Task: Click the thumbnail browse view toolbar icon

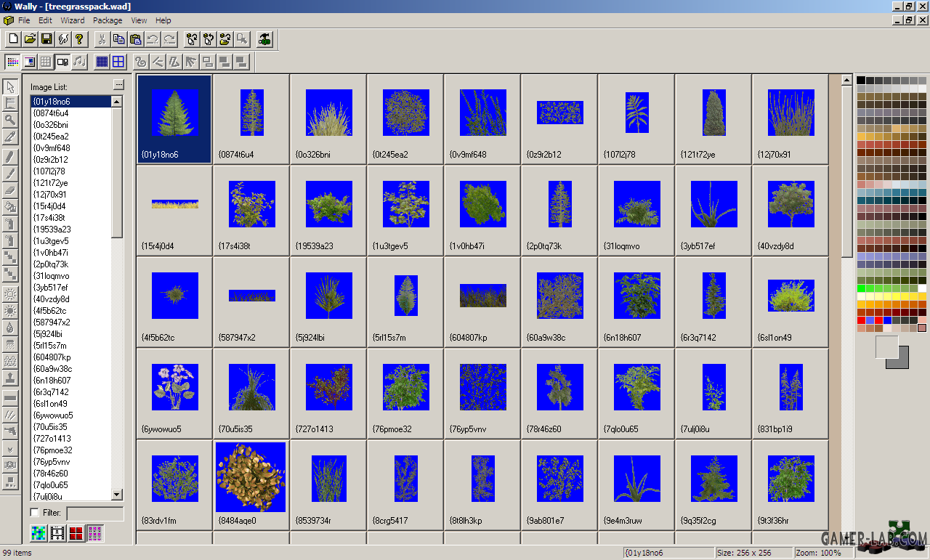Action: [62, 62]
